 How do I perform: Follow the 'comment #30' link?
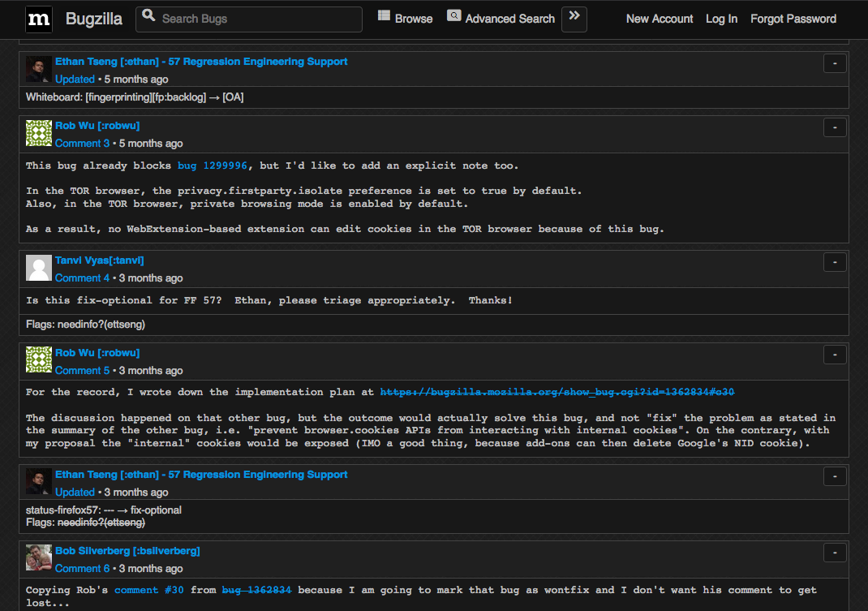149,590
